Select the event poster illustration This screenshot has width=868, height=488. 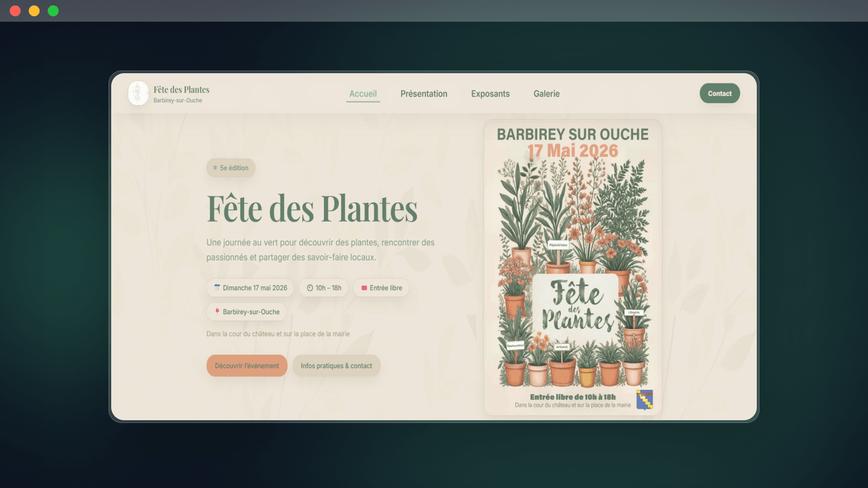point(573,267)
